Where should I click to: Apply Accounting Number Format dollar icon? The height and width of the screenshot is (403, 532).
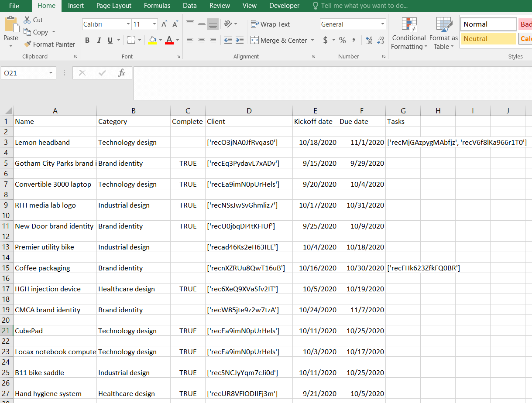326,40
